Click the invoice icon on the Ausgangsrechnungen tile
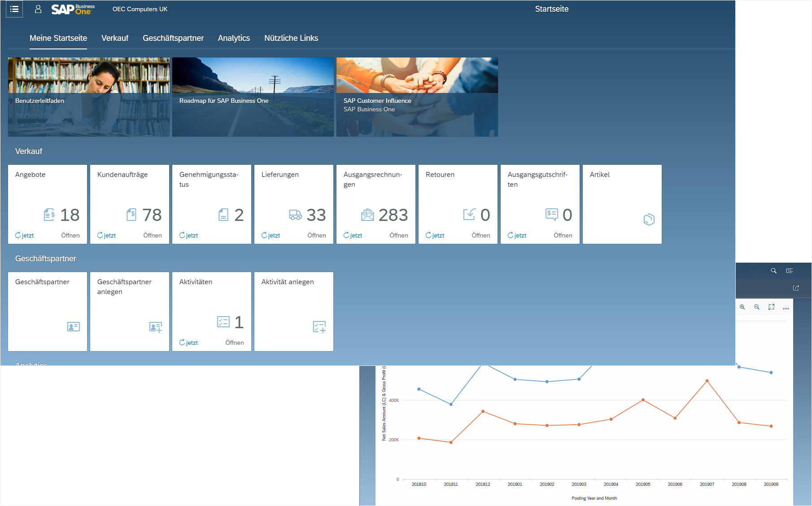The height and width of the screenshot is (506, 812). (x=368, y=215)
